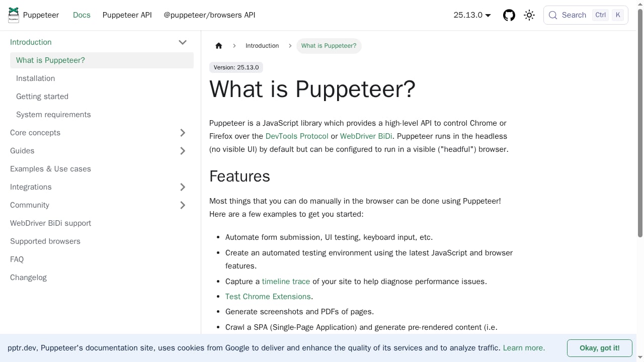Open the FAQ sidebar page
The image size is (644, 362).
click(x=101, y=259)
